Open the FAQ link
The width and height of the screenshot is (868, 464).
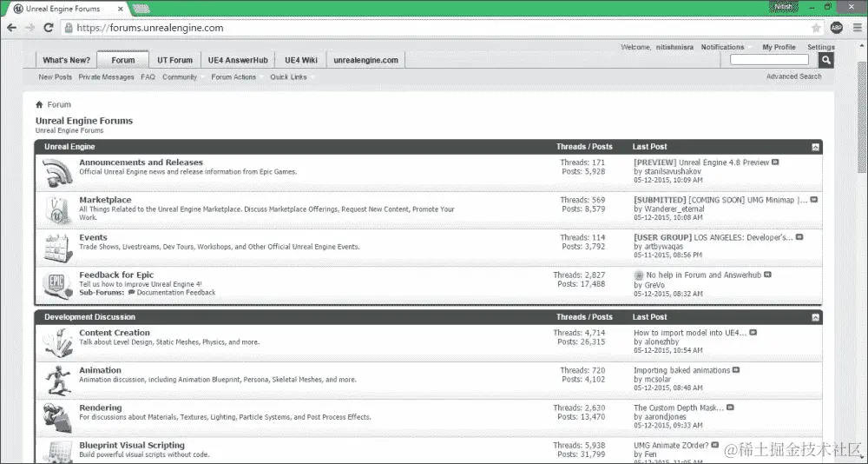[x=148, y=77]
